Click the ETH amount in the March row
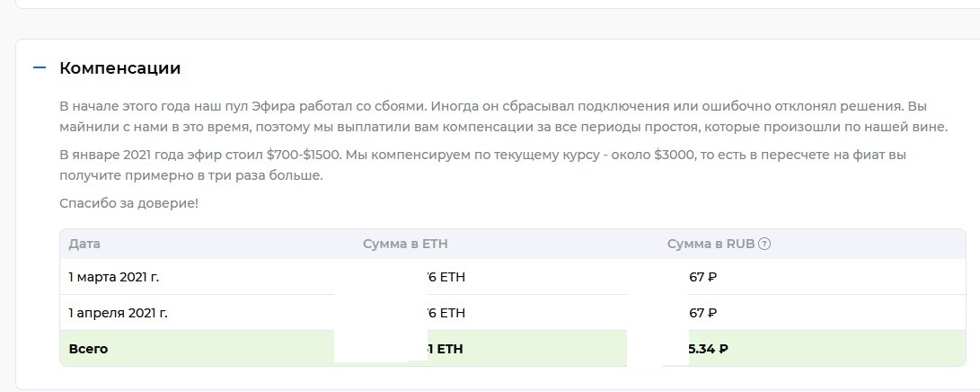 point(446,277)
